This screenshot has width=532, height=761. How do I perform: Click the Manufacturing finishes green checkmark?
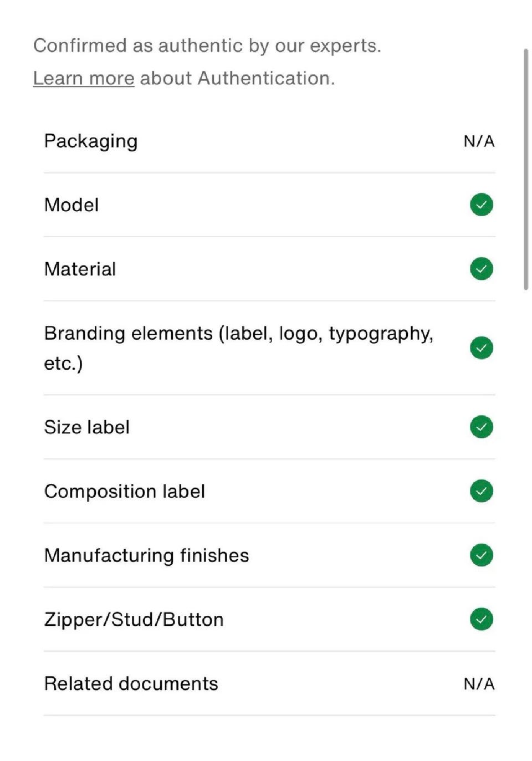[x=481, y=555]
